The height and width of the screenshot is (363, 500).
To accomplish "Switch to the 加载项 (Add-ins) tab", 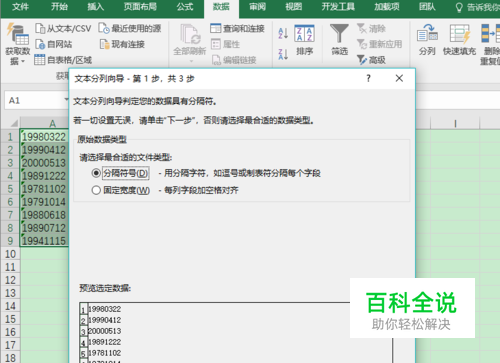I will [387, 7].
